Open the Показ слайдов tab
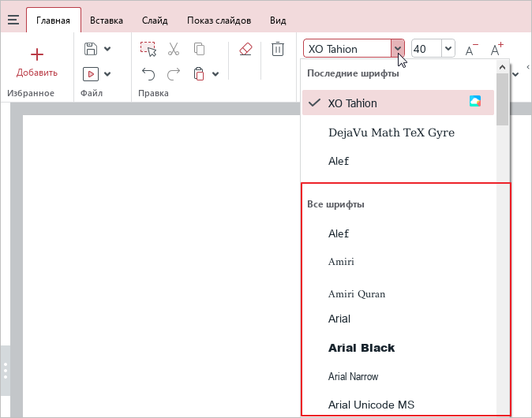Image resolution: width=532 pixels, height=418 pixels. (219, 20)
